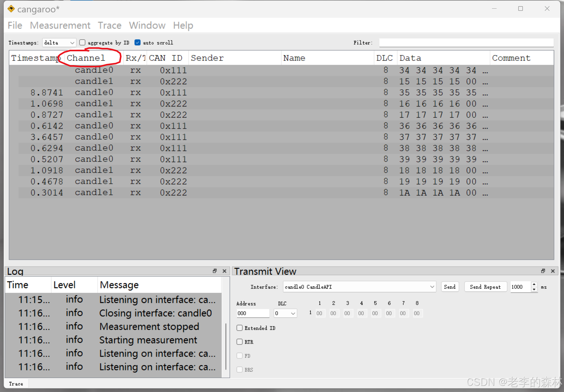Open the Timestamps delta dropdown

pyautogui.click(x=59, y=43)
